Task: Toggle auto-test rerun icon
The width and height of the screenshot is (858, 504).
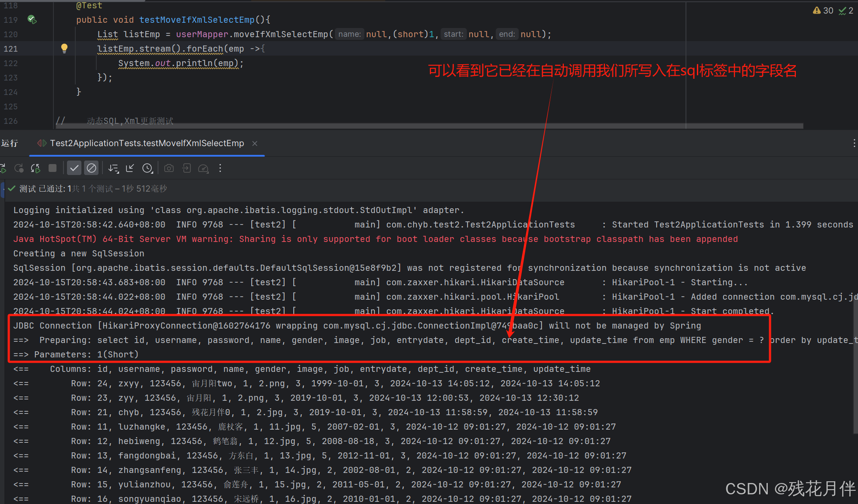Action: tap(35, 168)
